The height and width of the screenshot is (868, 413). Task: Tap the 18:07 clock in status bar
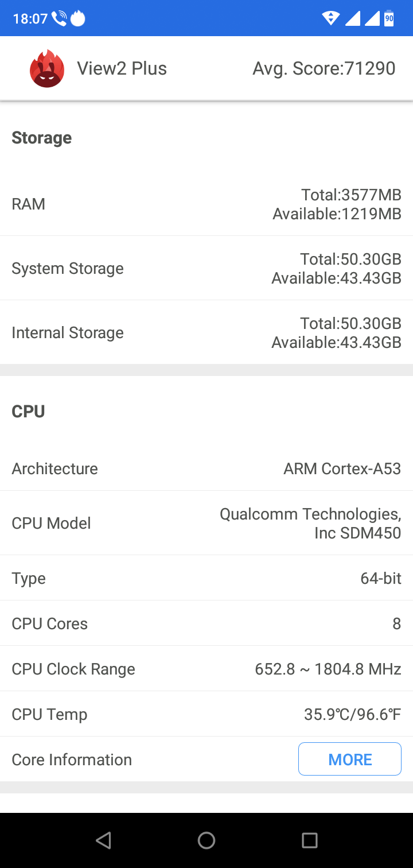(x=30, y=19)
